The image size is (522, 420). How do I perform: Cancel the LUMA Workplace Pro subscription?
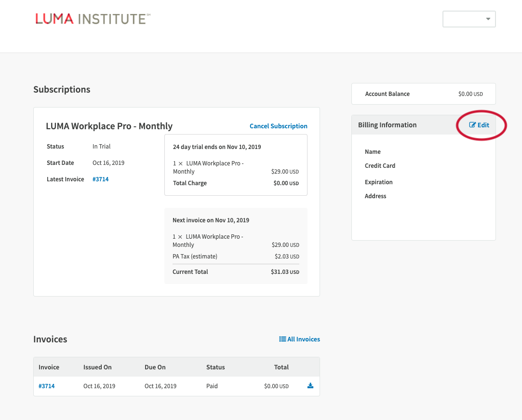click(x=278, y=126)
